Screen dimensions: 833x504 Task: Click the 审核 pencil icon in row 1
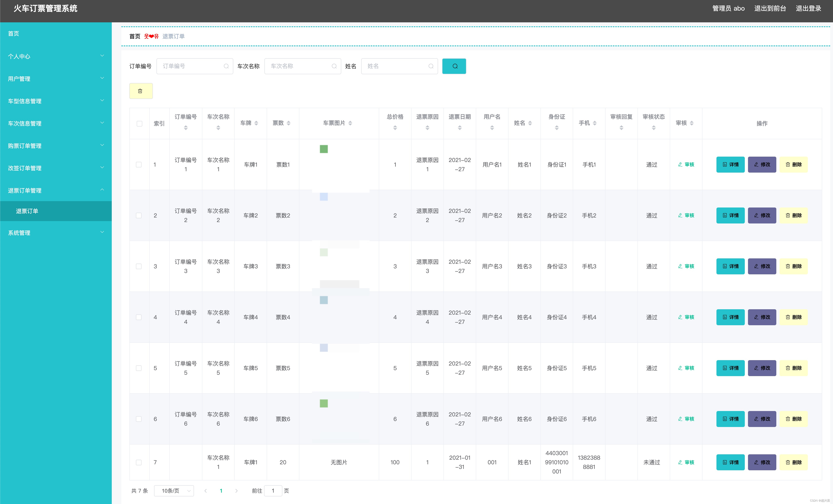[x=680, y=165]
